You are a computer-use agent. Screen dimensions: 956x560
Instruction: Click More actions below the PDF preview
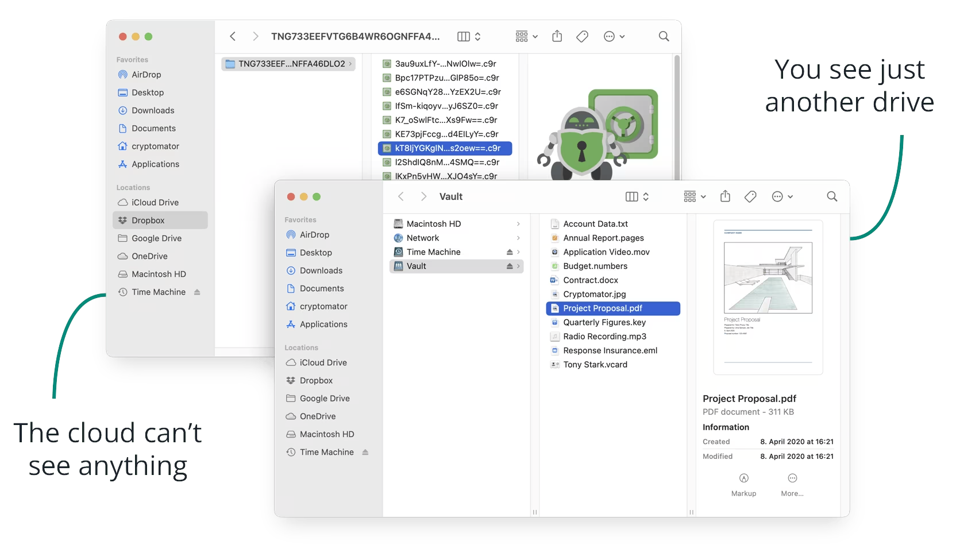pyautogui.click(x=792, y=484)
